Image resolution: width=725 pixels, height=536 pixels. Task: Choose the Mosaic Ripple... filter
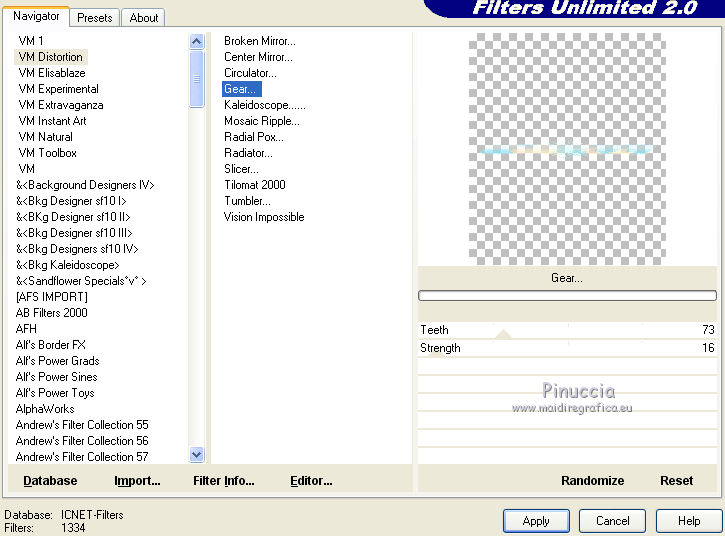tap(262, 121)
